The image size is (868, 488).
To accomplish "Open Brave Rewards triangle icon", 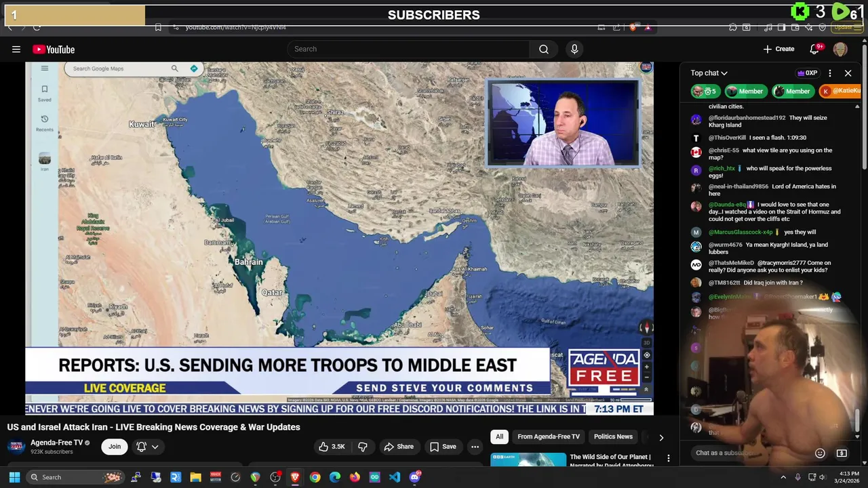I will pyautogui.click(x=648, y=27).
